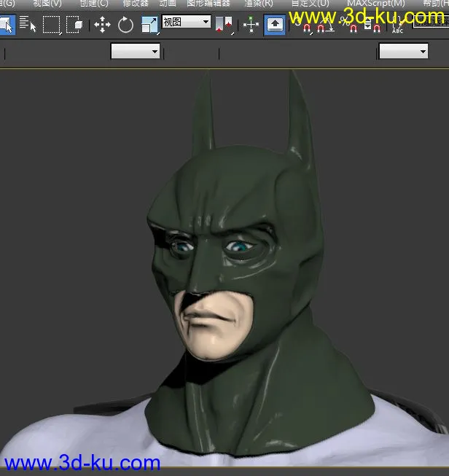Open the 图形编辑器 menu

208,4
